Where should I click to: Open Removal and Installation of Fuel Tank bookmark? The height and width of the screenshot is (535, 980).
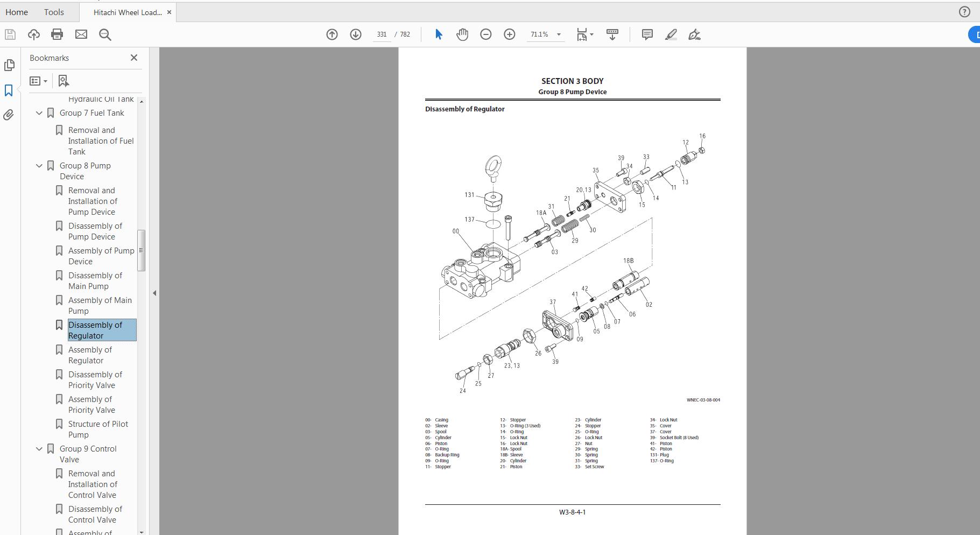(x=101, y=141)
